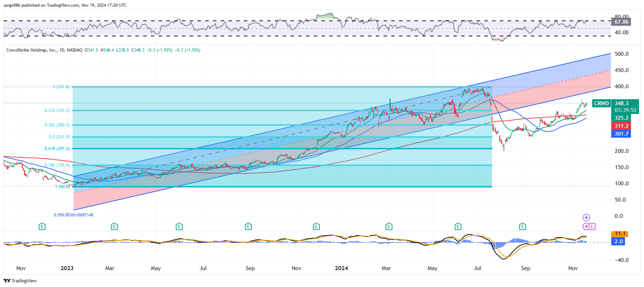Image resolution: width=644 pixels, height=287 pixels.
Task: Click the −40.0 MACD axis label
Action: 621,260
